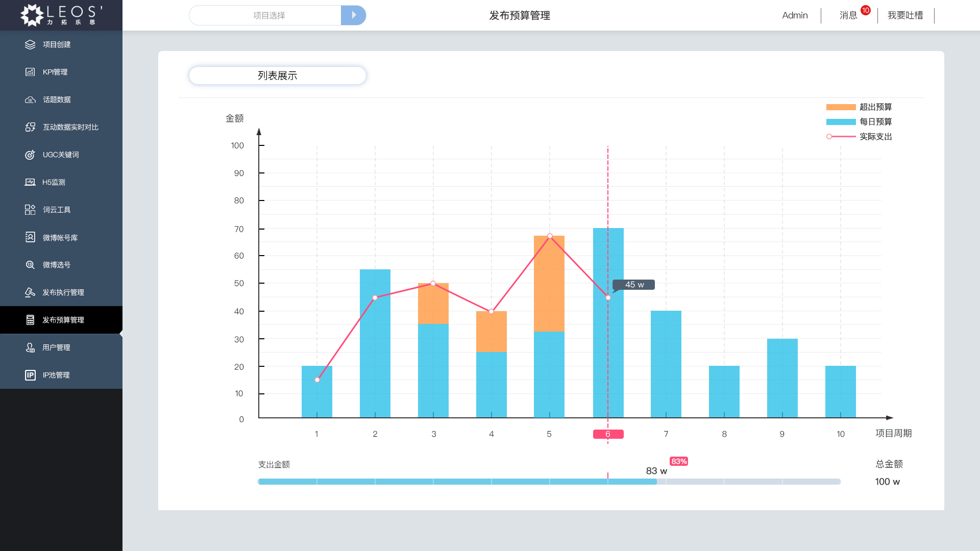
Task: Click orange over-budget segment of period 3
Action: 433,304
